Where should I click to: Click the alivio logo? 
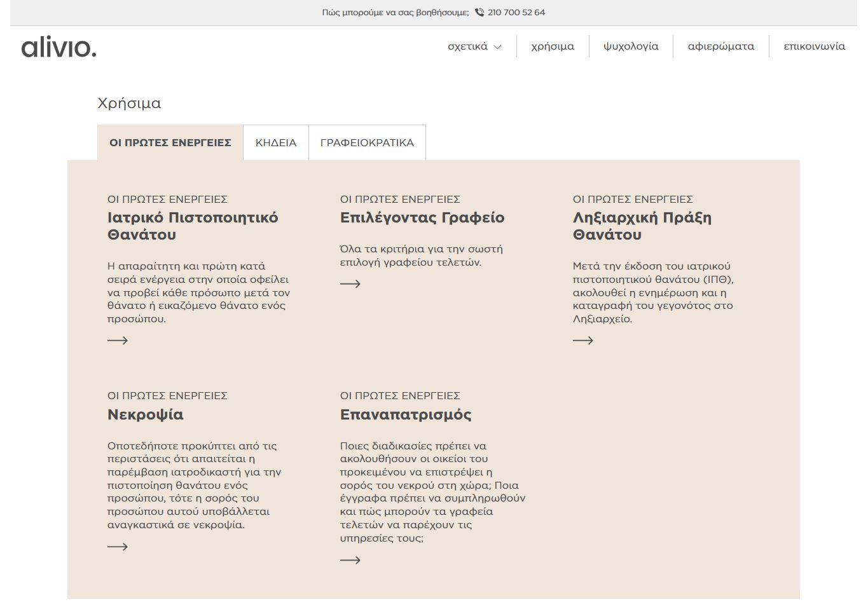(59, 48)
